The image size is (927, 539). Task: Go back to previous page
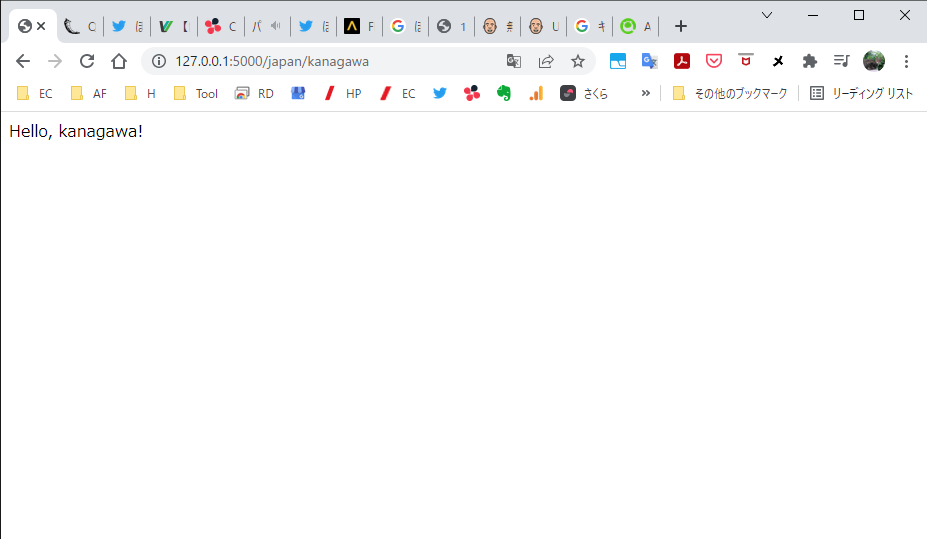[24, 61]
